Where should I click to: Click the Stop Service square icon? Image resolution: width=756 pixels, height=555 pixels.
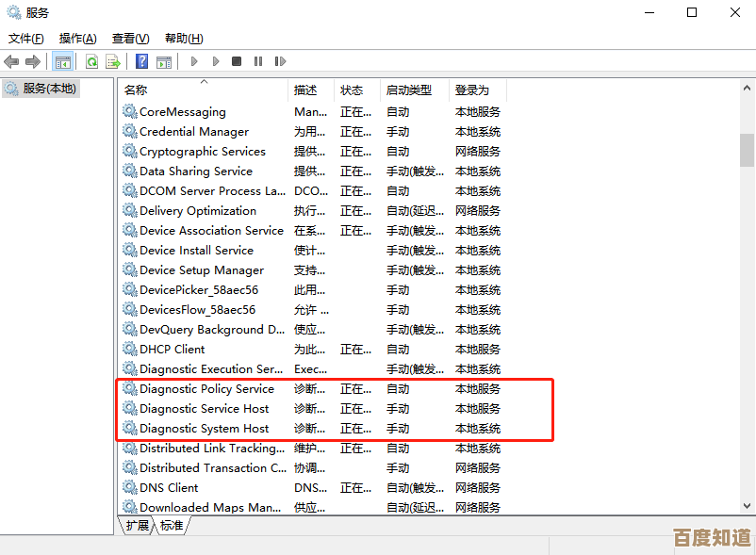coord(237,61)
